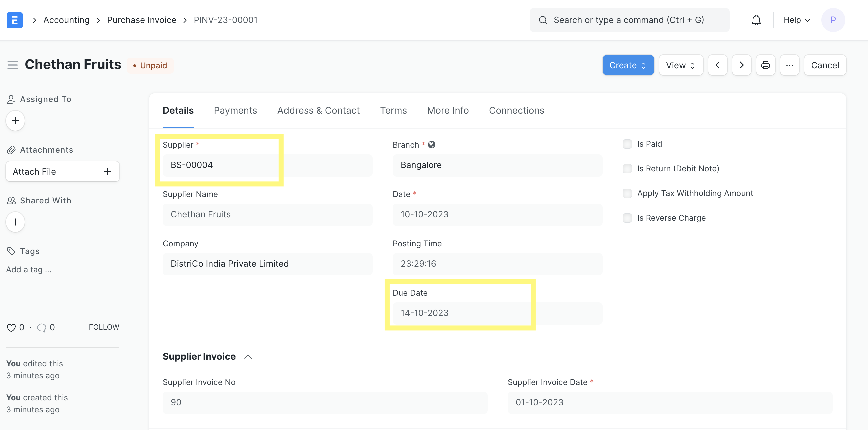
Task: Collapse the Supplier Invoice section
Action: [248, 357]
